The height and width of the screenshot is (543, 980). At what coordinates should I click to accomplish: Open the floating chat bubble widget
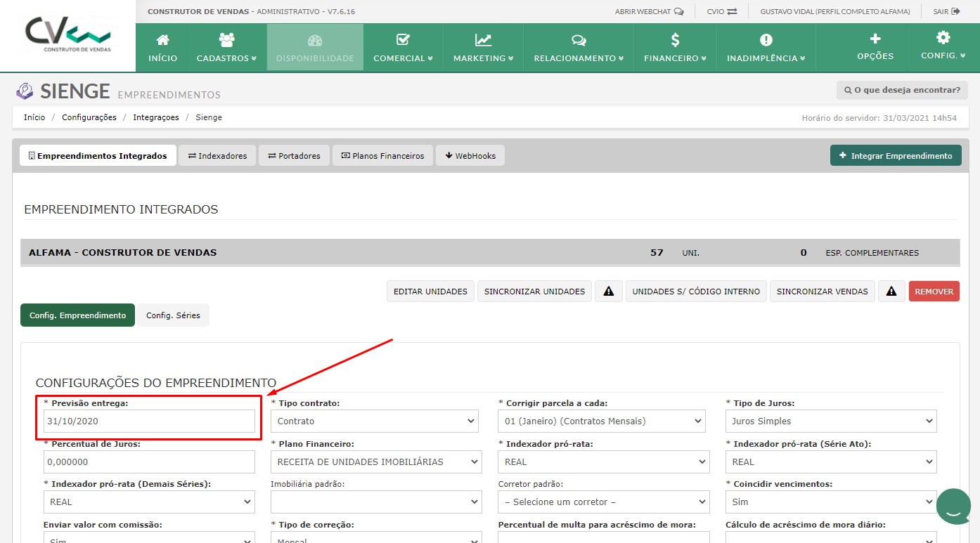click(x=954, y=506)
